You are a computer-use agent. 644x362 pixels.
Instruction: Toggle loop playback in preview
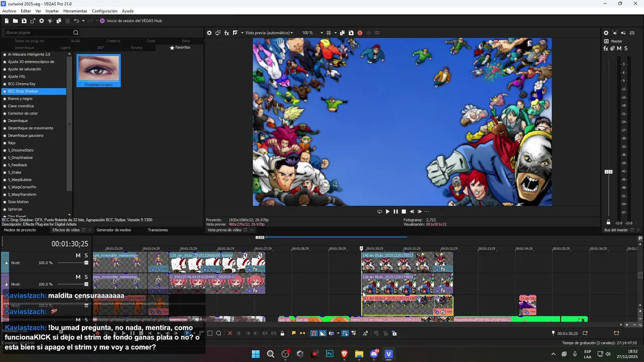point(379,212)
